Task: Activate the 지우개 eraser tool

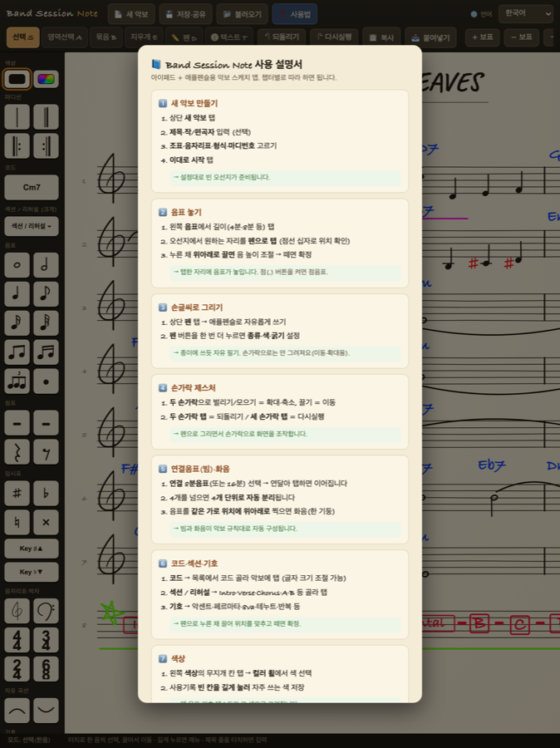Action: tap(144, 37)
